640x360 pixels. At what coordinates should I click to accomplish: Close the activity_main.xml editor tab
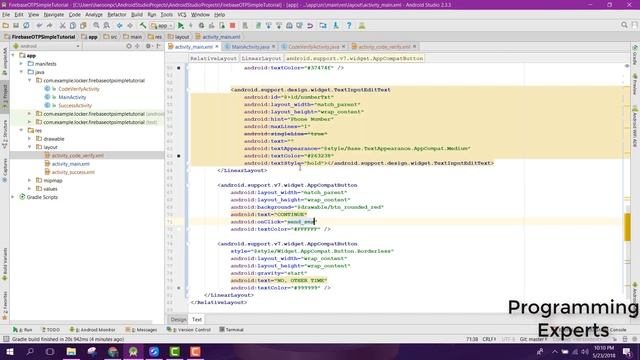(217, 47)
